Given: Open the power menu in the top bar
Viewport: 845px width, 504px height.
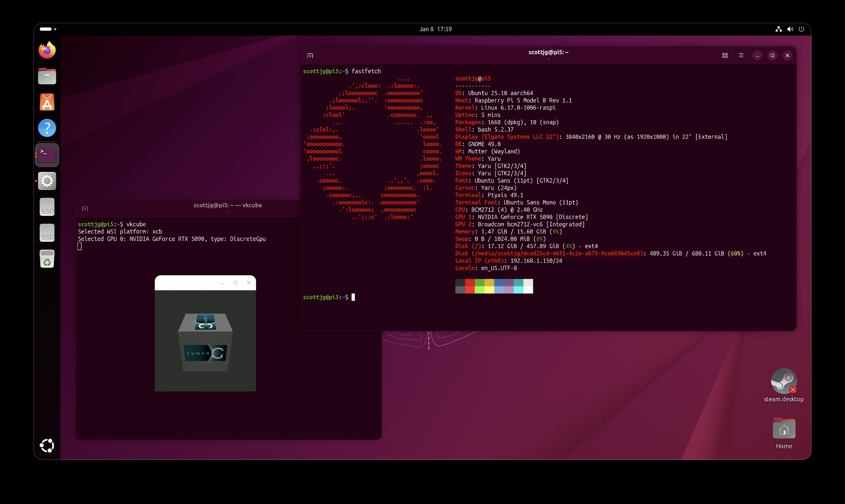Looking at the screenshot, I should point(801,29).
